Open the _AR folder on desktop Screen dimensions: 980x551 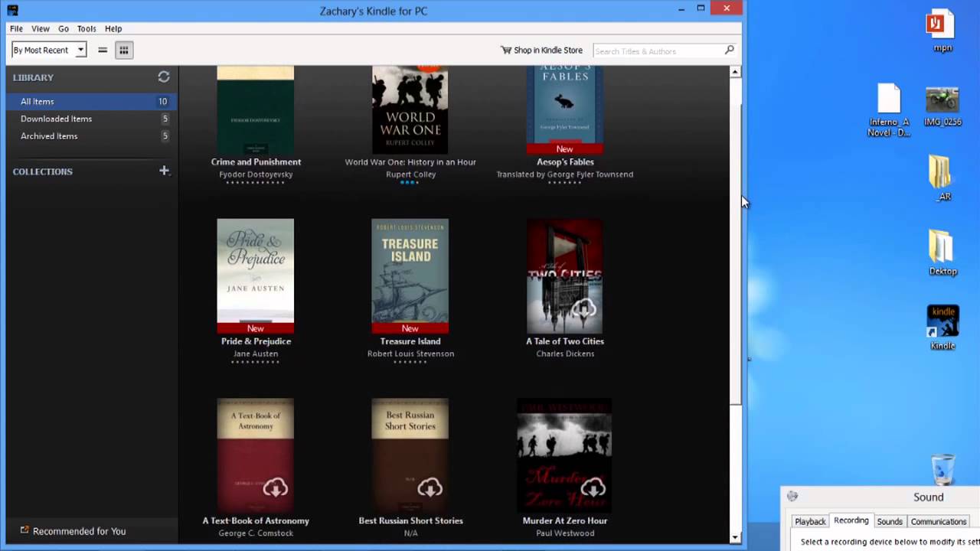[x=942, y=178]
